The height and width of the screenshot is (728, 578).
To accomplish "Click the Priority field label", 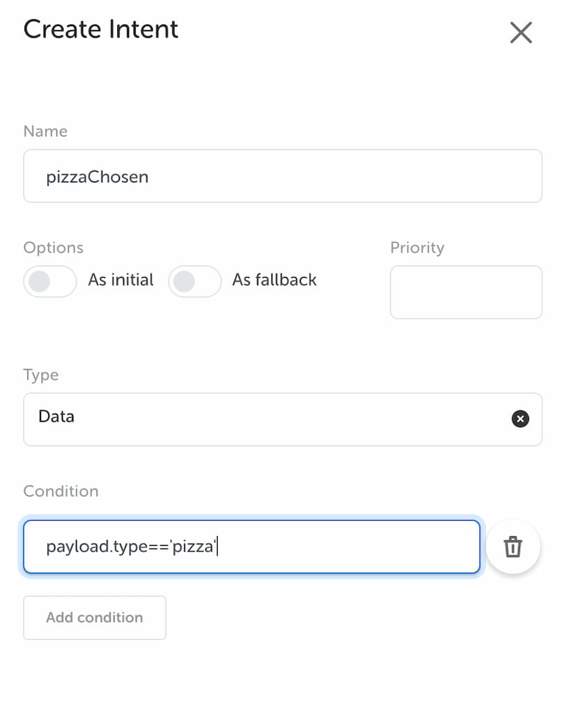I will [x=417, y=248].
